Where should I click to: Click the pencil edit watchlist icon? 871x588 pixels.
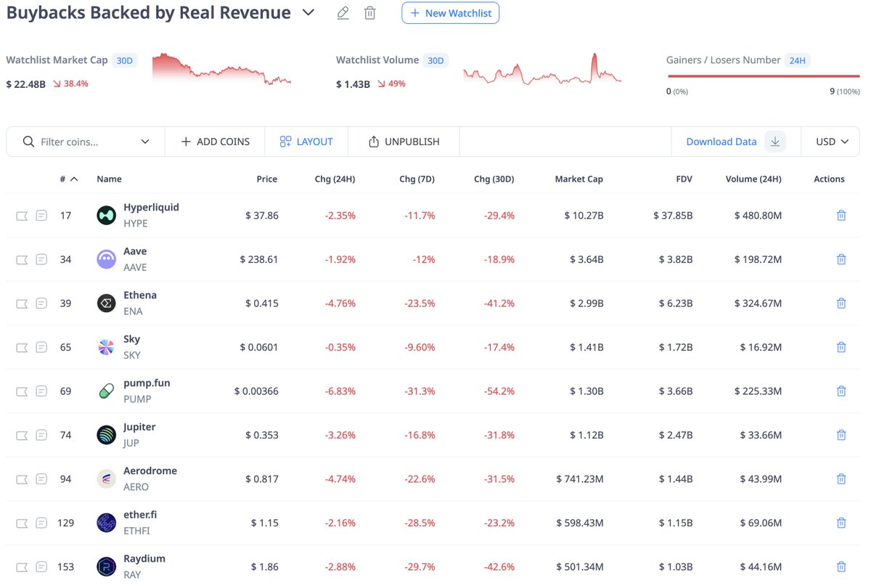(x=343, y=13)
